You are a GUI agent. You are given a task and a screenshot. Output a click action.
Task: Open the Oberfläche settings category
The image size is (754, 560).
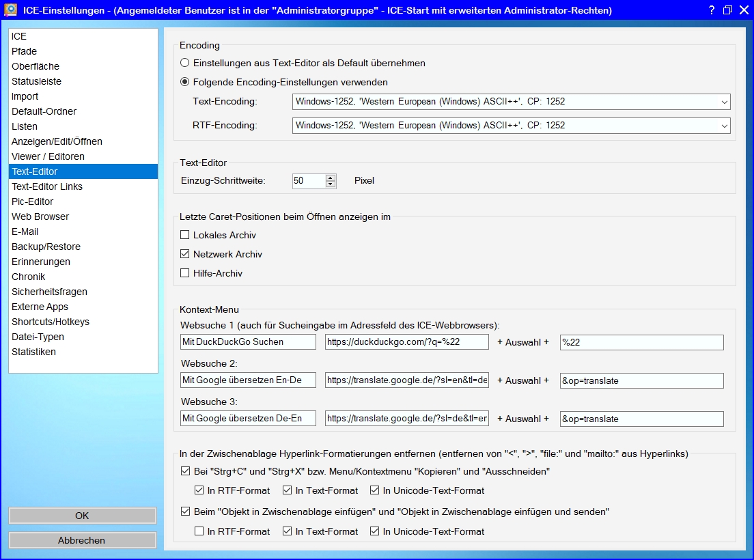(83, 66)
